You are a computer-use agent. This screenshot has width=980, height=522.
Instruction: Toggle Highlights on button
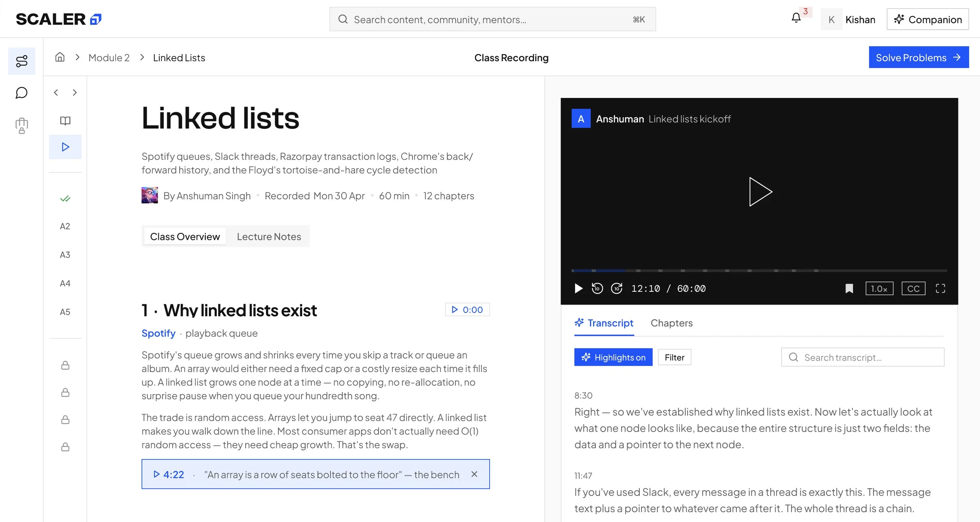coord(613,357)
